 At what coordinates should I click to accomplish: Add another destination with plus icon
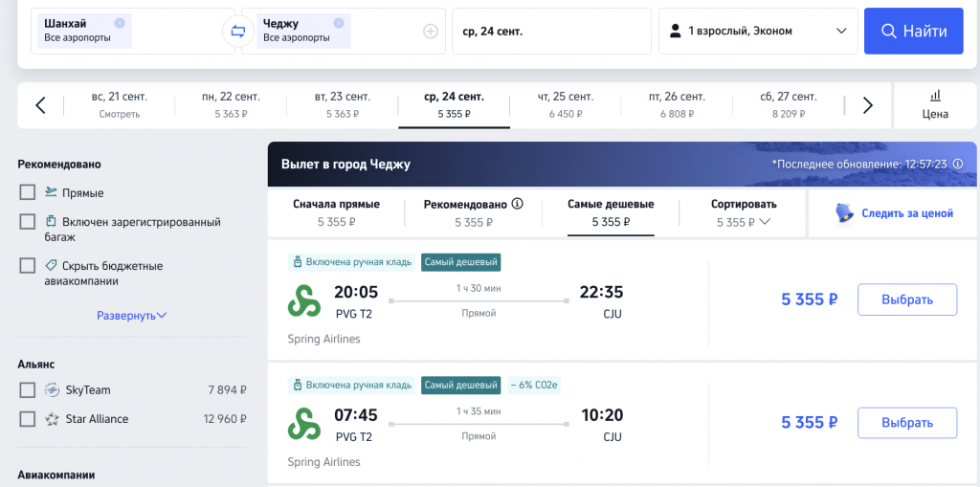(431, 32)
